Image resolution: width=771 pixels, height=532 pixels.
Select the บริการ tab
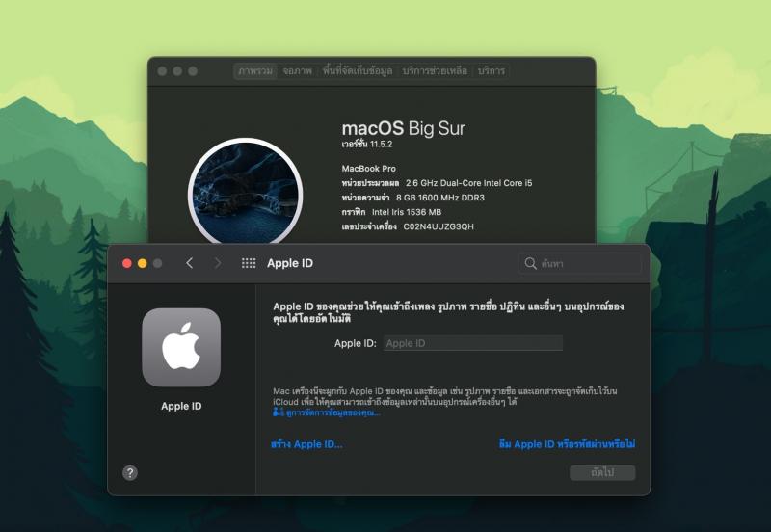[x=492, y=70]
